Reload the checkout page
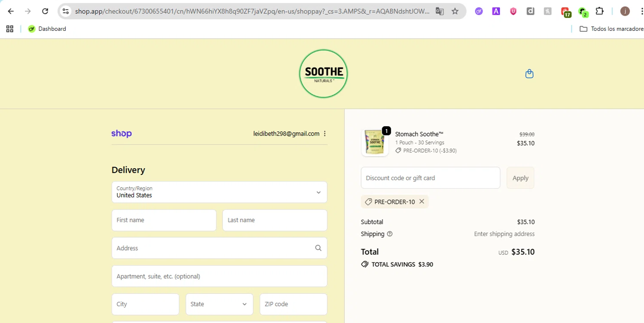This screenshot has width=644, height=323. [x=45, y=12]
